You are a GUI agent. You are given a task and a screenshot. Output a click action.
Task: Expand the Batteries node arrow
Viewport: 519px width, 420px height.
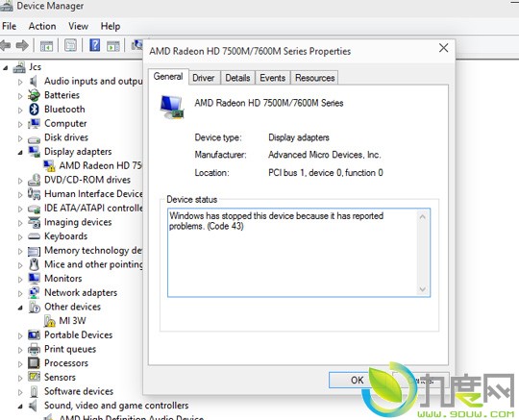(20, 96)
